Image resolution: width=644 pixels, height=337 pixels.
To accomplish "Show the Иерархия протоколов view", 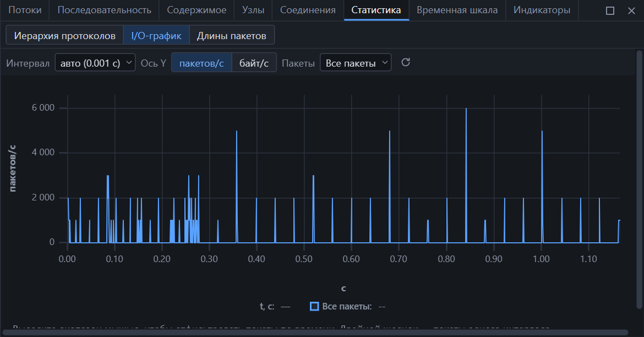I will (x=64, y=35).
